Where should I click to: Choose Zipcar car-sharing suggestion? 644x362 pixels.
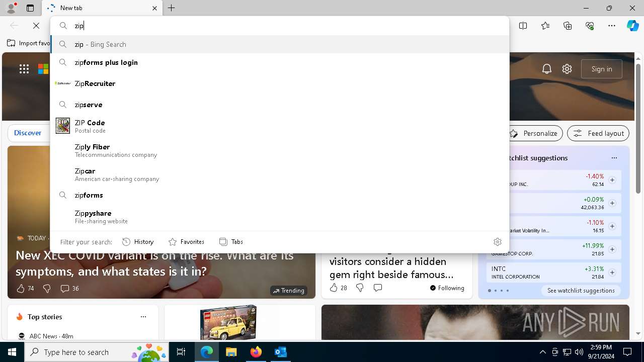280,174
